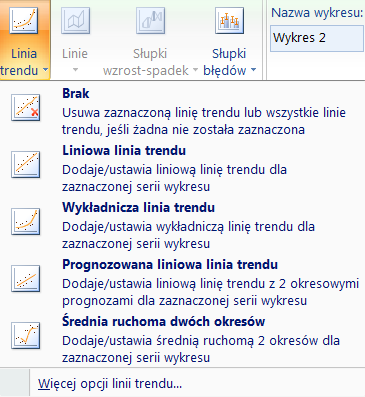Open the Linie dropdown arrow
The width and height of the screenshot is (365, 397).
[x=75, y=70]
